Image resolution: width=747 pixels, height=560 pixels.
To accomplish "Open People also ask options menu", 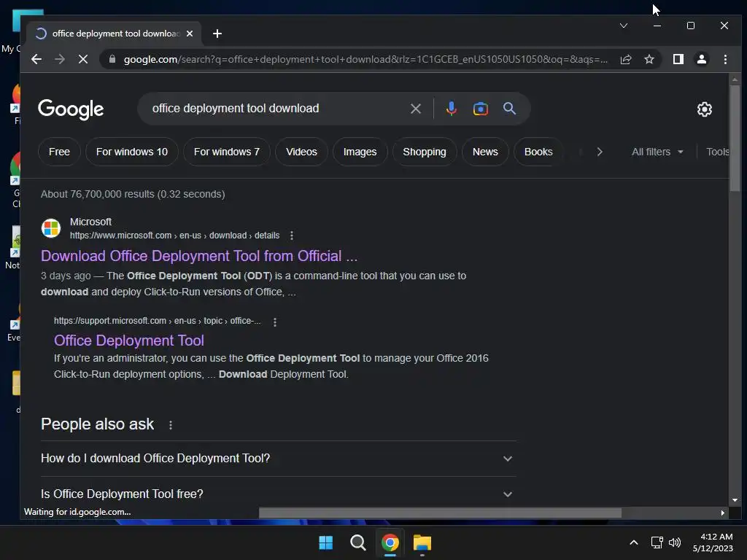I will coord(171,425).
